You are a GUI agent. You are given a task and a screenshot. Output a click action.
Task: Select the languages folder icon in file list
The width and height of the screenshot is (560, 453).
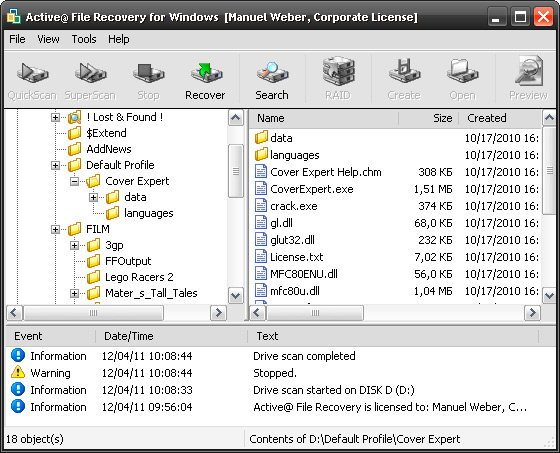click(x=261, y=154)
